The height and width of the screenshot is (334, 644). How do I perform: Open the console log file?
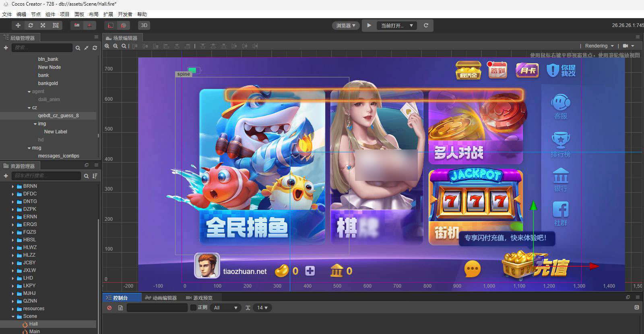click(x=120, y=308)
